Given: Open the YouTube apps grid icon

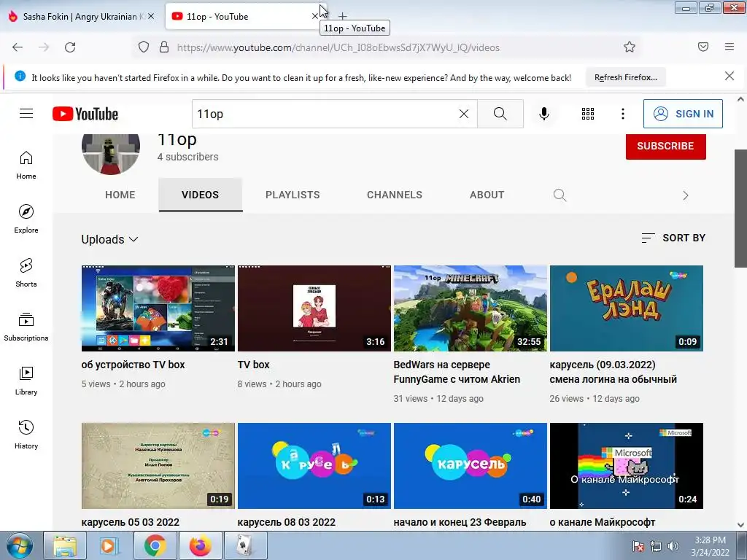Looking at the screenshot, I should click(x=588, y=114).
